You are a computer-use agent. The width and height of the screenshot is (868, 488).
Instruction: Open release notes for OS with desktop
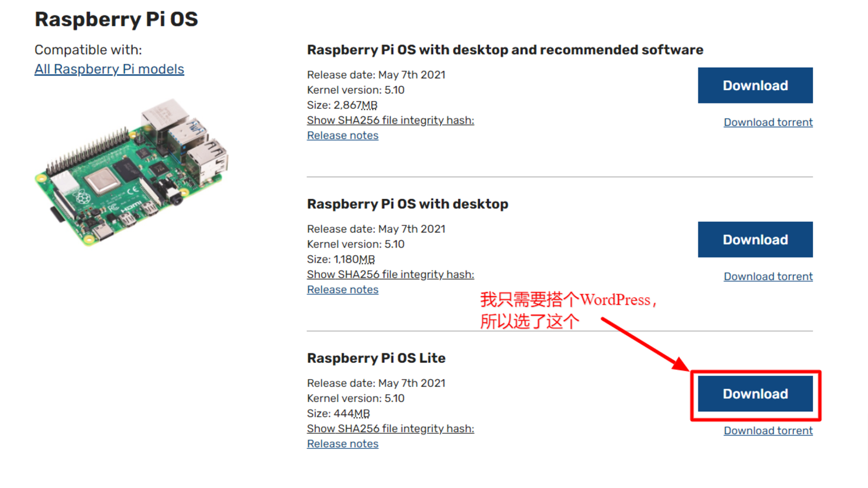pyautogui.click(x=343, y=290)
